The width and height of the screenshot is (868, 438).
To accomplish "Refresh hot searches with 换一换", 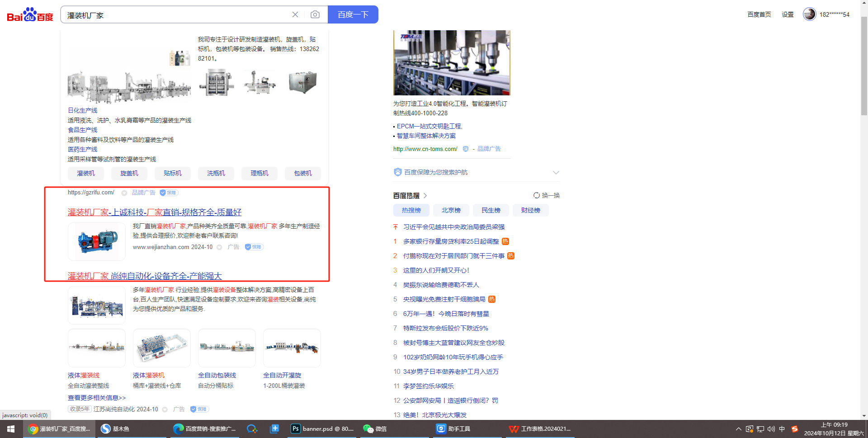I will [547, 195].
